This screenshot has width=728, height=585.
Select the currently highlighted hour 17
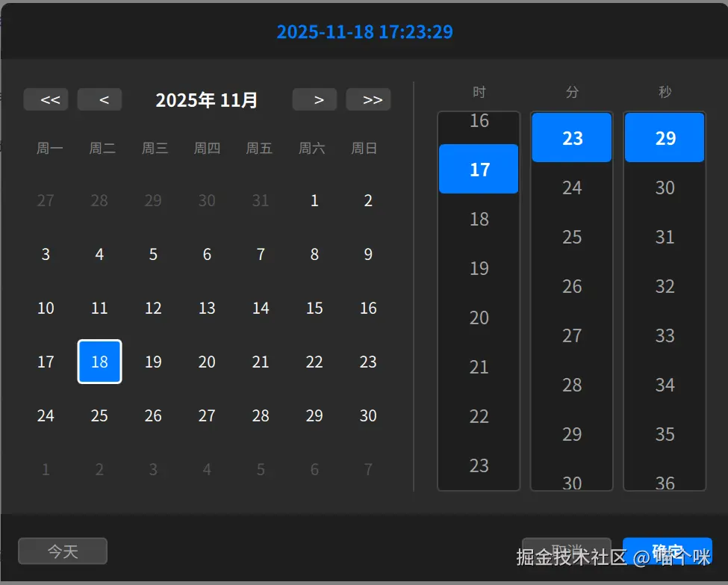479,169
